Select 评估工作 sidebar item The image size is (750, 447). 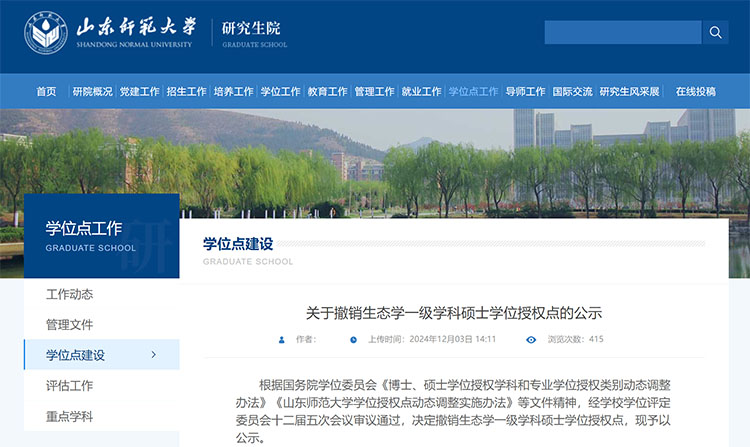pyautogui.click(x=70, y=386)
